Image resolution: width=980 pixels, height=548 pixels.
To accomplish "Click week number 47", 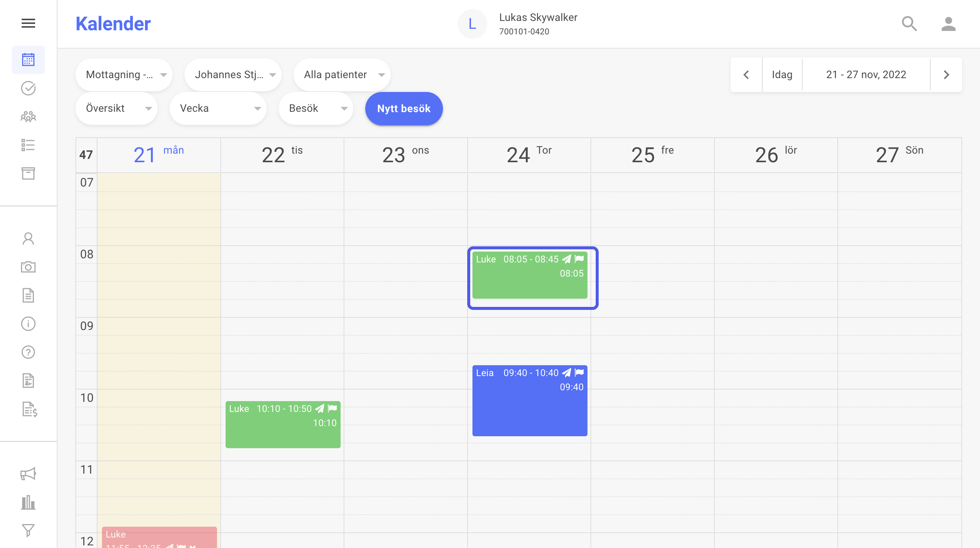I will [86, 155].
